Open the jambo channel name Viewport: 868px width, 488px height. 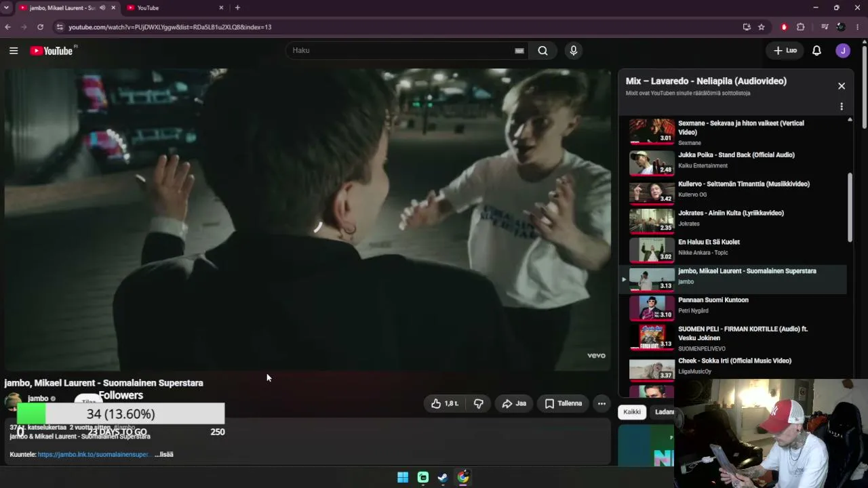click(x=38, y=399)
